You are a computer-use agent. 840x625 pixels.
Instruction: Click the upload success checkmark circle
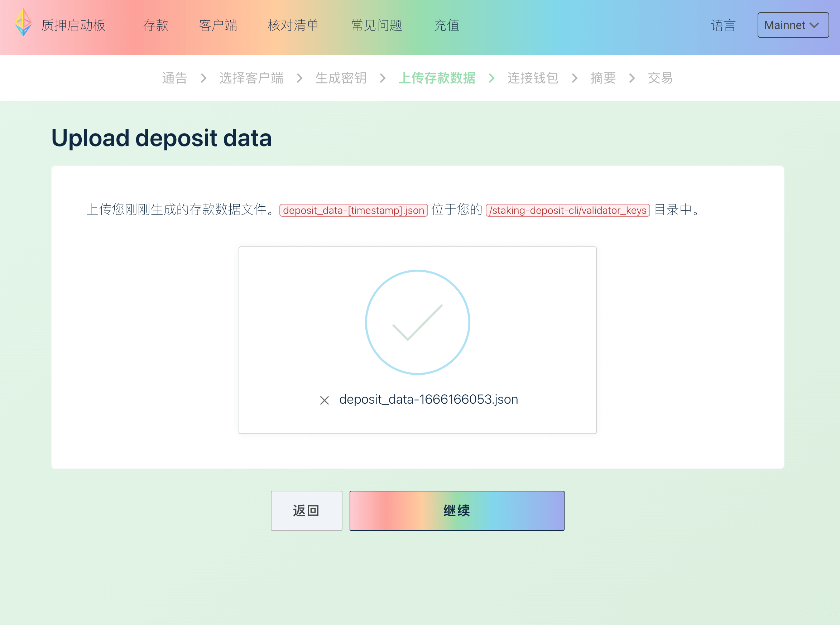pos(417,322)
